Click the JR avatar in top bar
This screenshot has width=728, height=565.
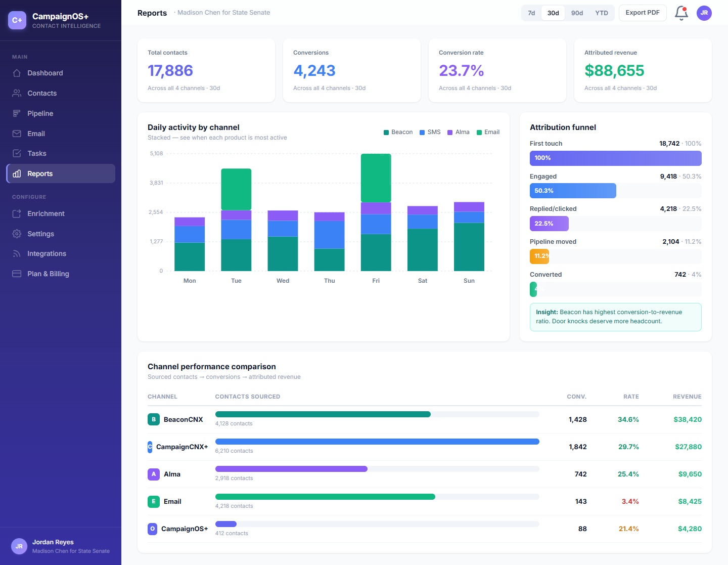pos(704,13)
